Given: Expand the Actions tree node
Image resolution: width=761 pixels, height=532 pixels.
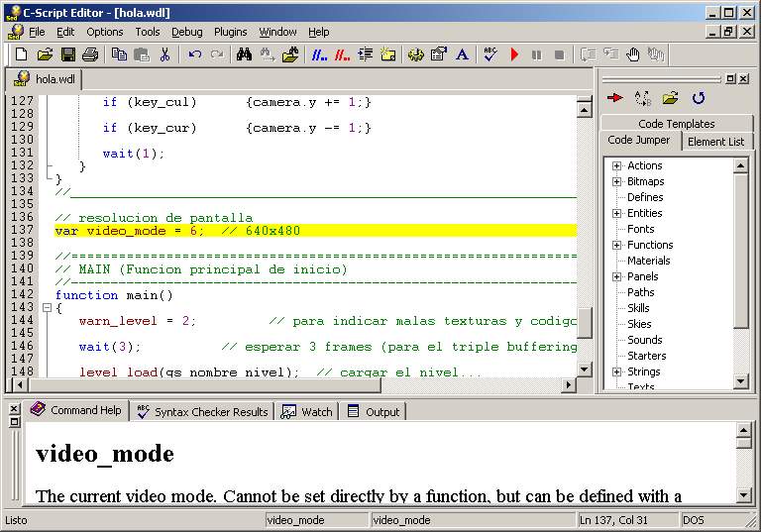Looking at the screenshot, I should pyautogui.click(x=616, y=166).
